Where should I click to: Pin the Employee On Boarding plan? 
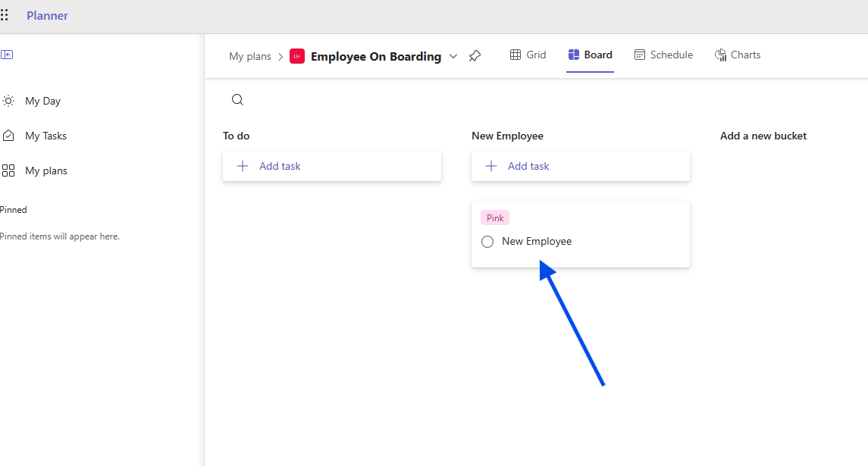[x=475, y=56]
